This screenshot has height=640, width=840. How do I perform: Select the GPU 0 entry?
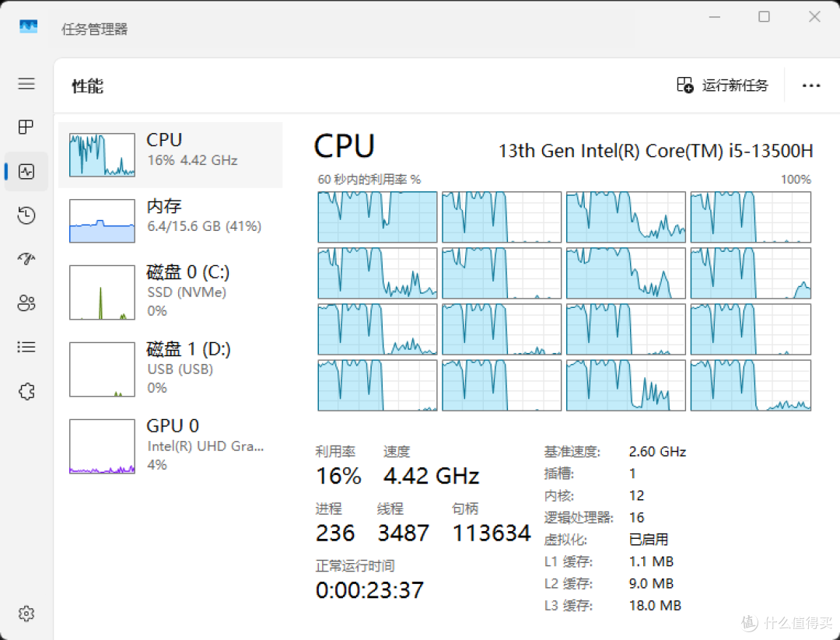(x=170, y=446)
